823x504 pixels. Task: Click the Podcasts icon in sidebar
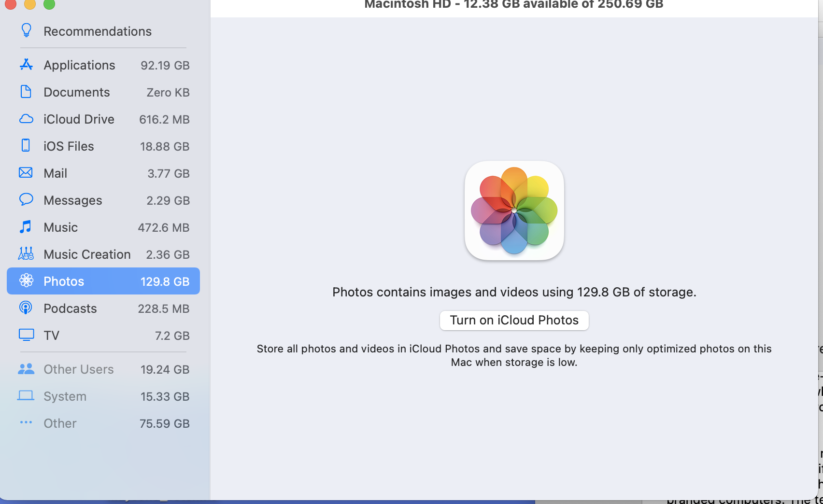click(x=26, y=308)
